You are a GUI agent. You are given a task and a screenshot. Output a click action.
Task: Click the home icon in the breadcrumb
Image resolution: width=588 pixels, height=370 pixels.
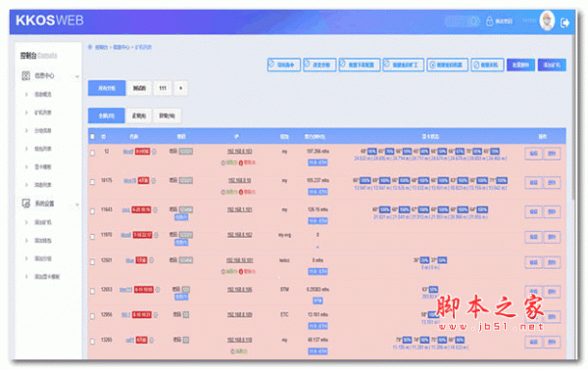pyautogui.click(x=90, y=47)
